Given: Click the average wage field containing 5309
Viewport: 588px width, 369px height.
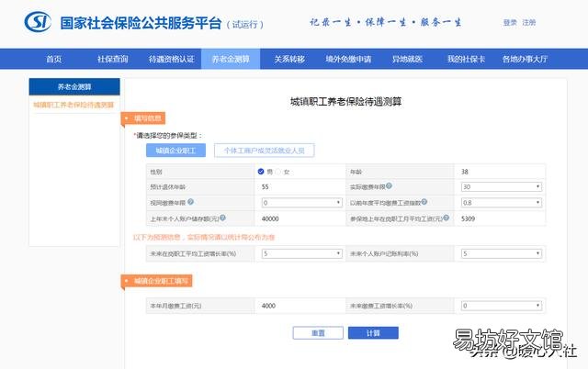Looking at the screenshot, I should (x=500, y=218).
